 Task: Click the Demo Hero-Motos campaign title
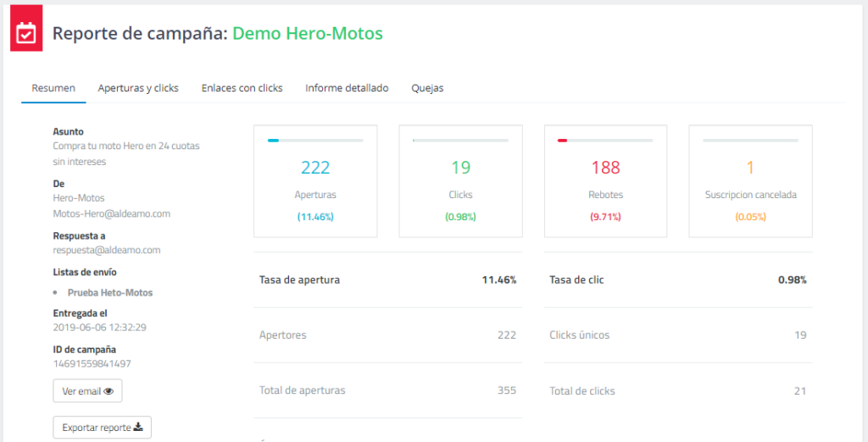click(x=308, y=34)
